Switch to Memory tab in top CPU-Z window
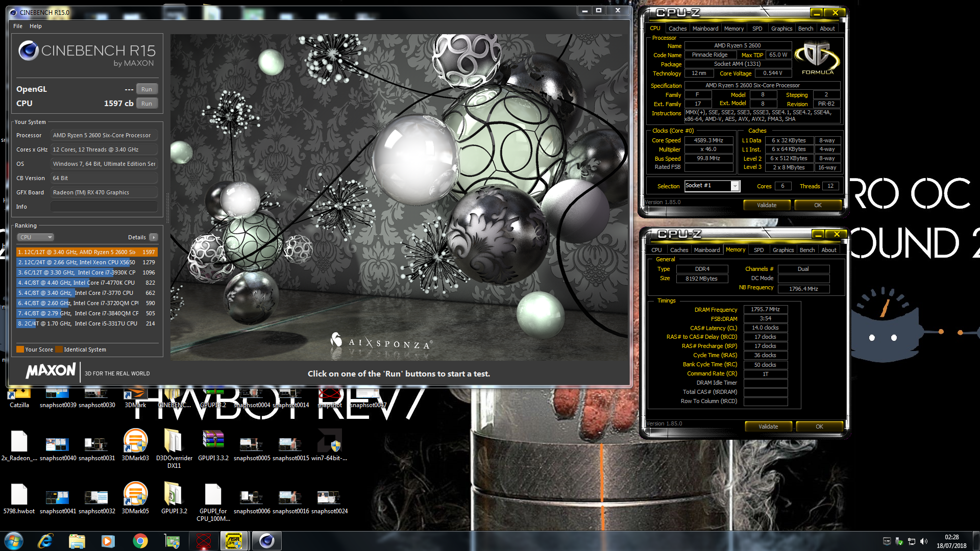Viewport: 980px width, 551px height. pyautogui.click(x=734, y=29)
